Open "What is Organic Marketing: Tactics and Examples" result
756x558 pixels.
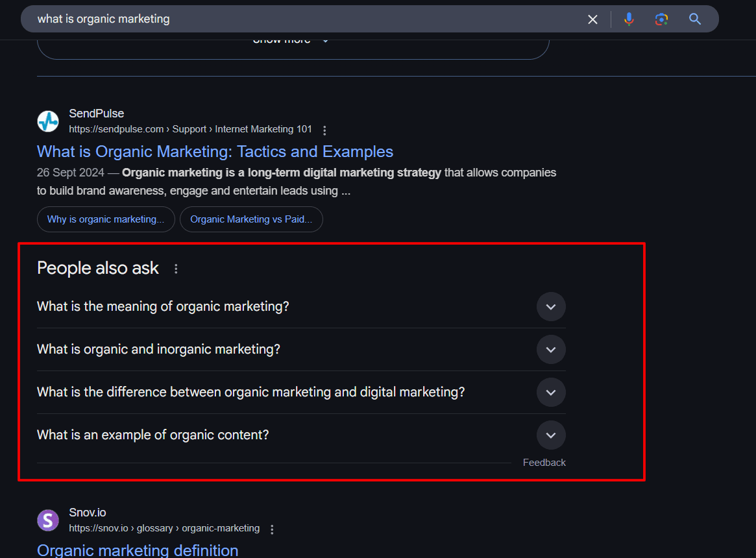(215, 151)
